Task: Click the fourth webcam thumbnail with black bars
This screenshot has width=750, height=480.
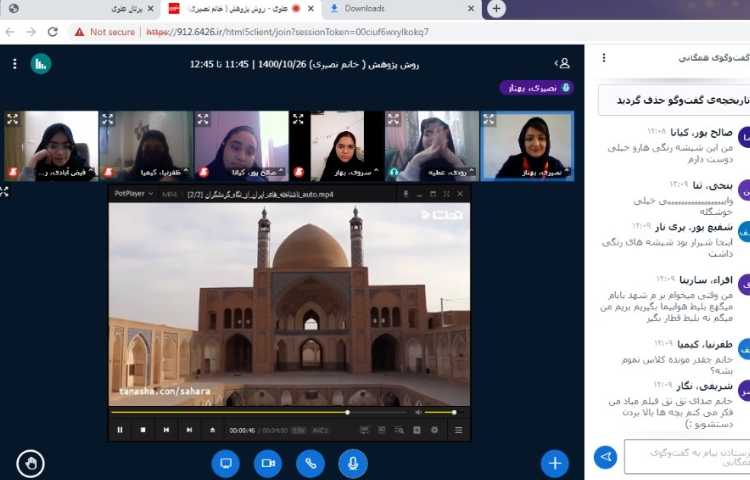Action: coord(337,146)
